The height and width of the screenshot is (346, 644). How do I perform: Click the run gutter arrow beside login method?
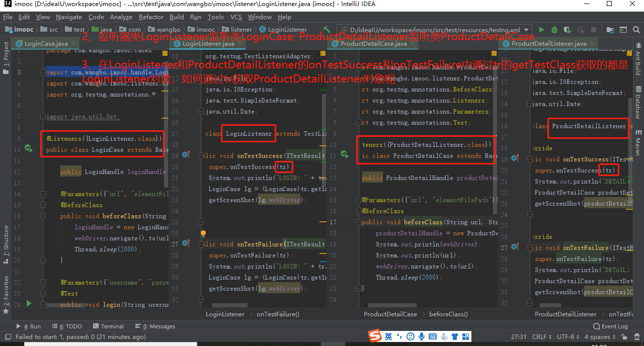click(29, 303)
